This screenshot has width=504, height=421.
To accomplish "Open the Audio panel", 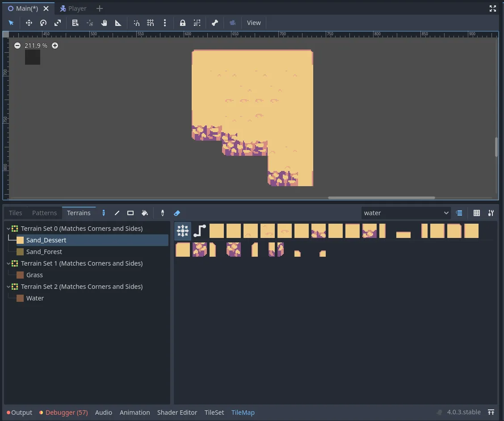I will pyautogui.click(x=104, y=413).
